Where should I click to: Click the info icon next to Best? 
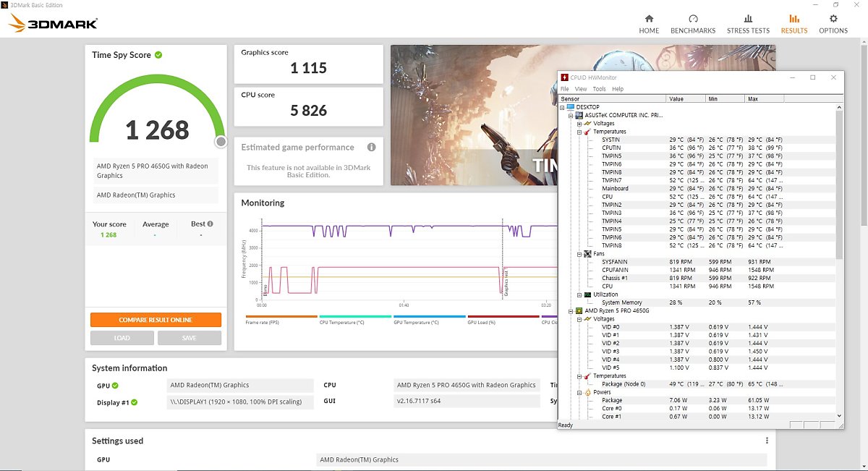pyautogui.click(x=210, y=224)
